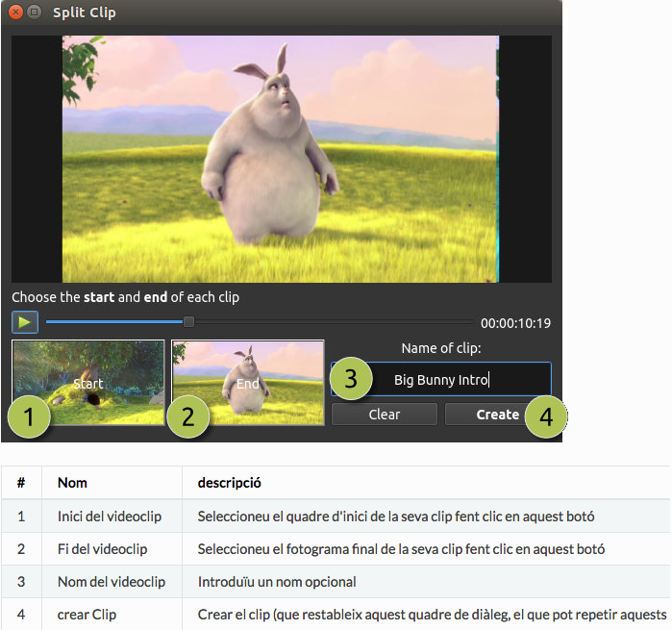Click the 00:00:10:19 timecode display
This screenshot has width=672, height=630.
[x=515, y=323]
